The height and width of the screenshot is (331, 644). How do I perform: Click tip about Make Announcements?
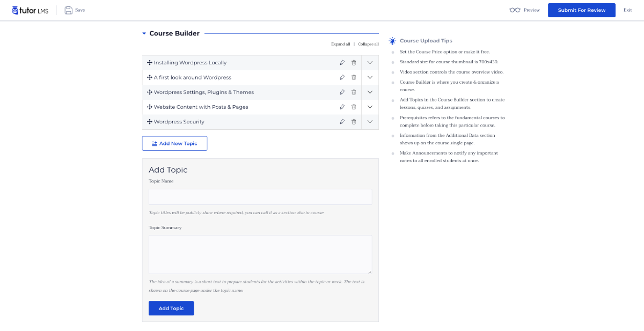[449, 157]
